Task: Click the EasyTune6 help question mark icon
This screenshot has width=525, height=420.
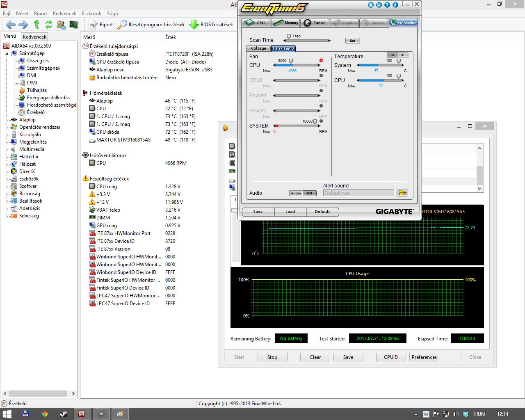Action: click(x=387, y=5)
